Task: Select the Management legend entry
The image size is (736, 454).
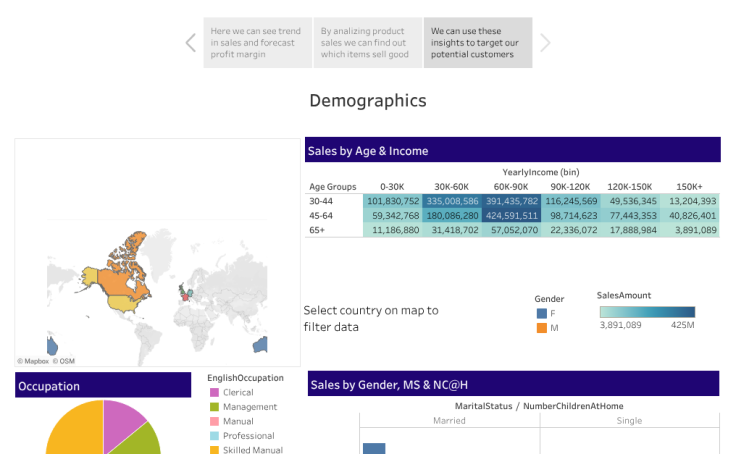Action: 214,407
